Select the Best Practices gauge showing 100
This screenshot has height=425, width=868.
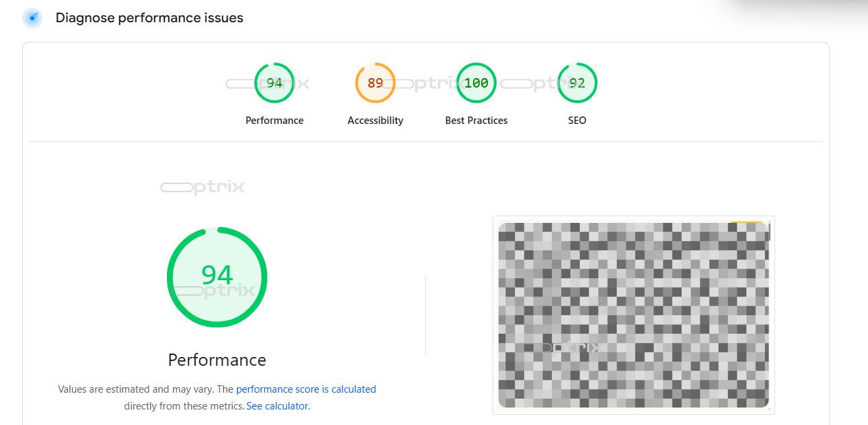pyautogui.click(x=476, y=83)
